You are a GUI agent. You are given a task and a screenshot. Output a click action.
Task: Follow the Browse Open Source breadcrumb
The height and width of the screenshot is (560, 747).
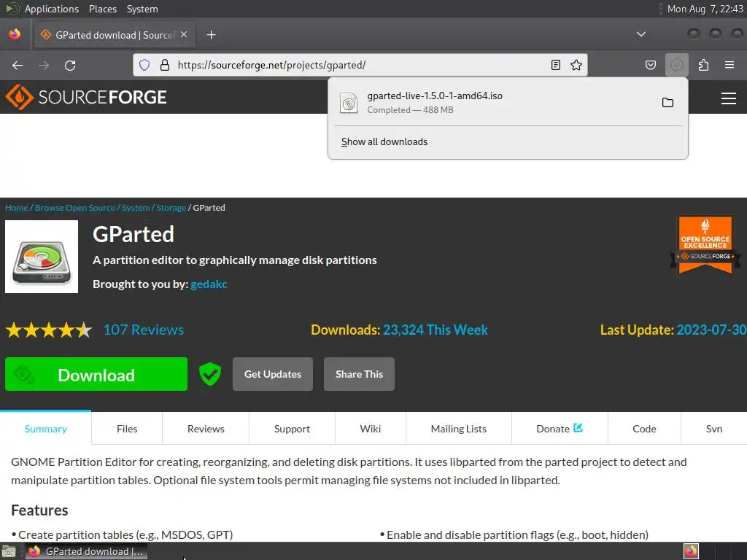click(x=75, y=208)
